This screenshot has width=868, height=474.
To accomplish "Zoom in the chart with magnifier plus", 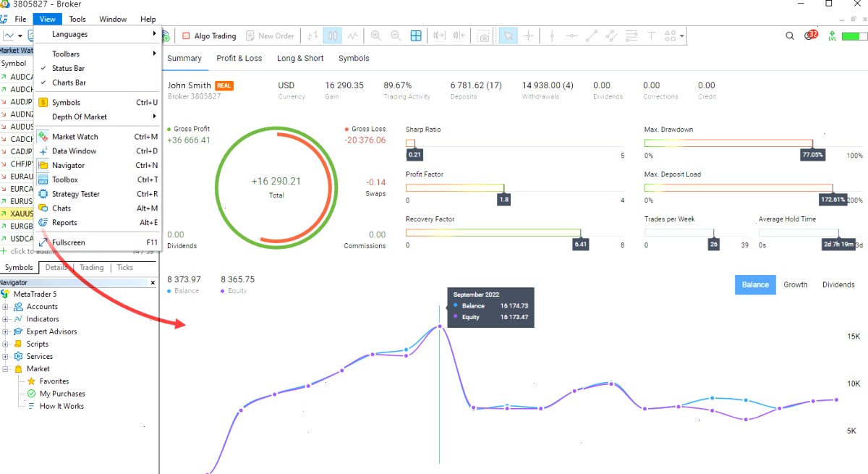I will [x=376, y=35].
